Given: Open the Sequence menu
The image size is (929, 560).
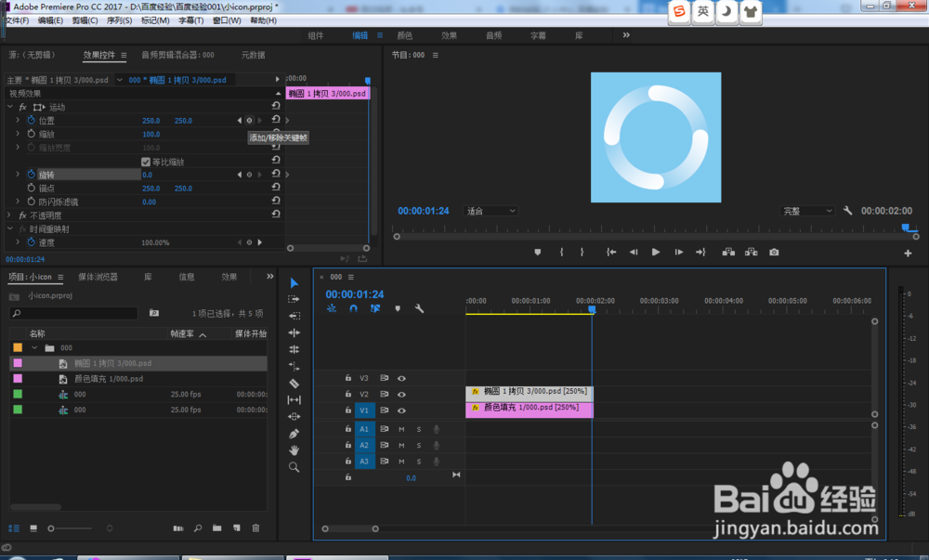Looking at the screenshot, I should click(x=119, y=20).
